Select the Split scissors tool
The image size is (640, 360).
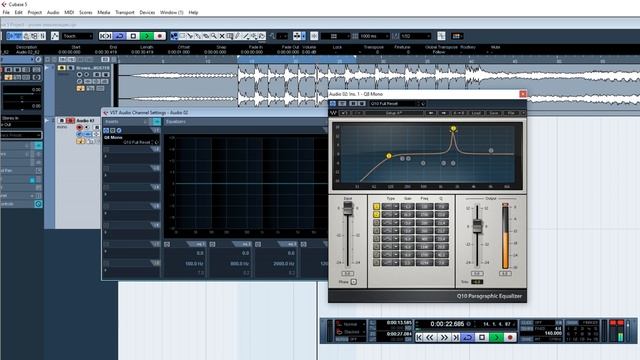point(190,36)
